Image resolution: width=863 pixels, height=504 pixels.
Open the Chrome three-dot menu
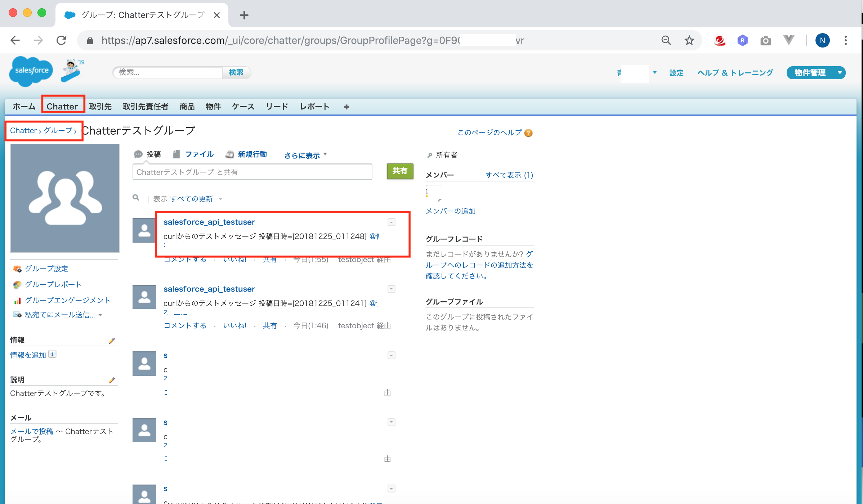(x=845, y=40)
